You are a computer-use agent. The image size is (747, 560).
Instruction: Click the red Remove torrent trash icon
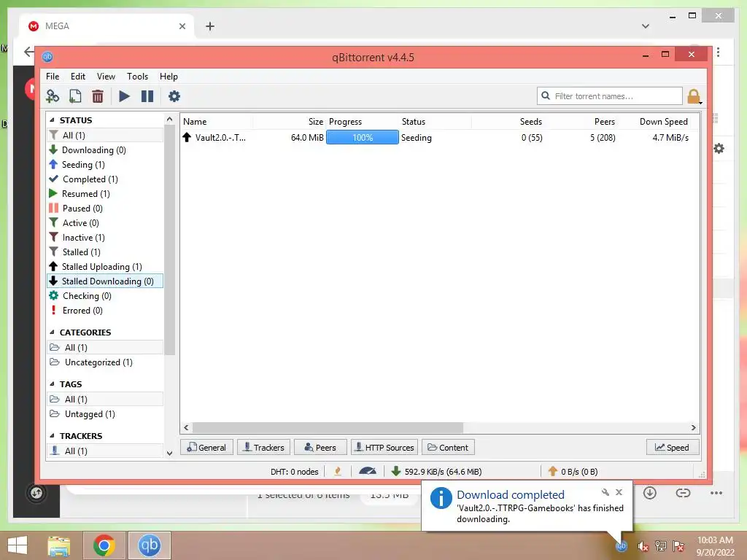(x=98, y=96)
